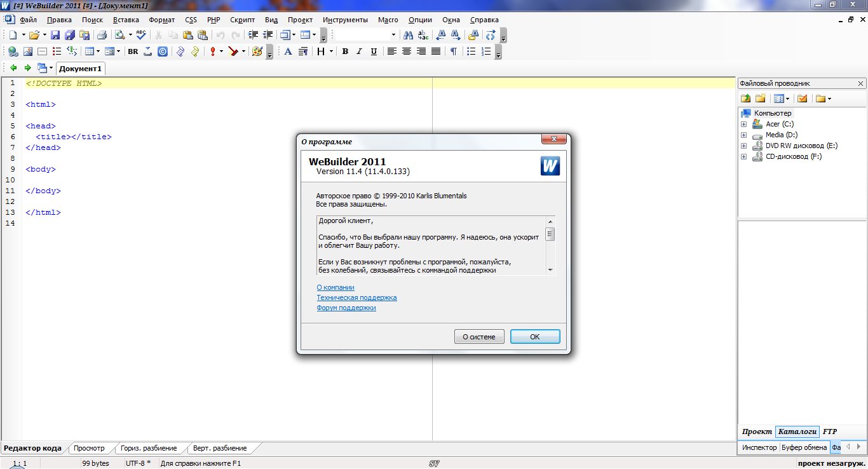Open the dropdown arrow beside New document
The image size is (868, 469).
24,35
